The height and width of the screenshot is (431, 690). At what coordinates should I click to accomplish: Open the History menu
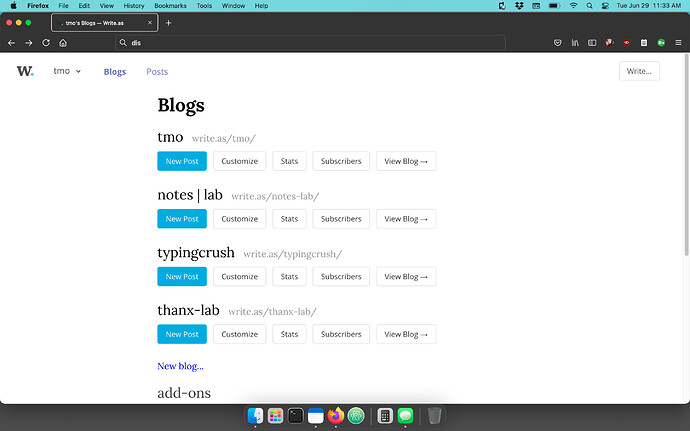click(134, 6)
